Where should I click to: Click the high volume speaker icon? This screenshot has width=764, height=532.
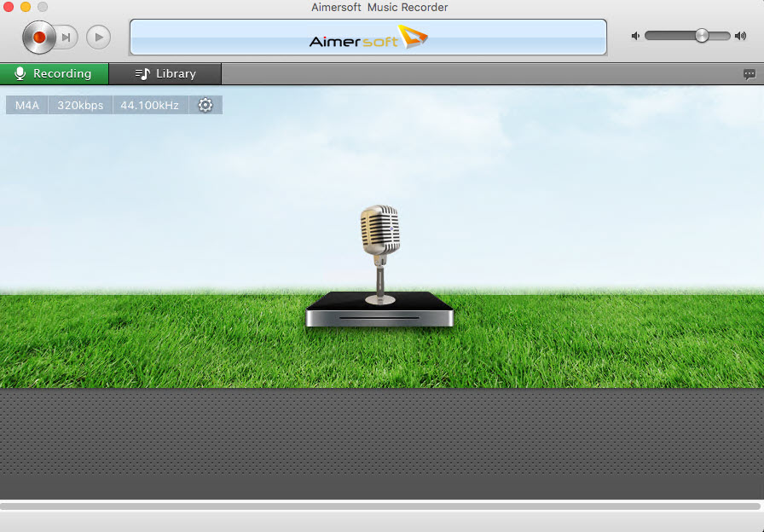(741, 36)
